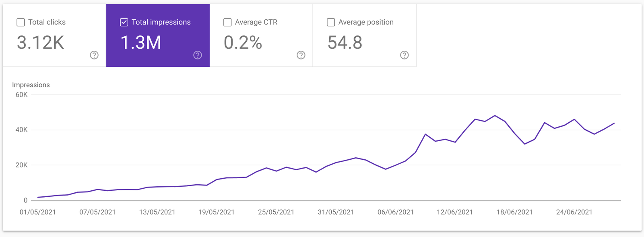Select the 0.2% average CTR value
The image size is (644, 237).
[243, 43]
